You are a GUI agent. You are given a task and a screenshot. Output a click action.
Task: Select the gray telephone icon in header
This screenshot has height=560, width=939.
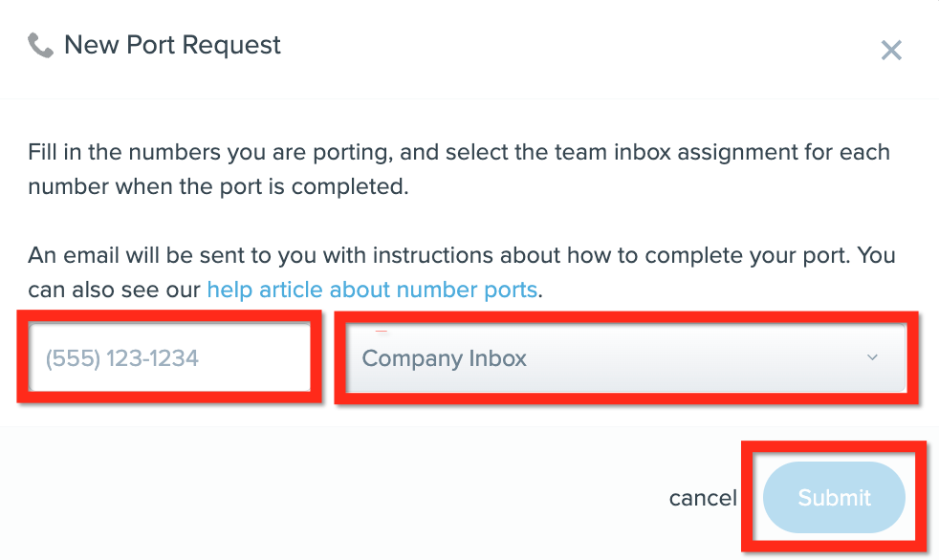tap(41, 46)
